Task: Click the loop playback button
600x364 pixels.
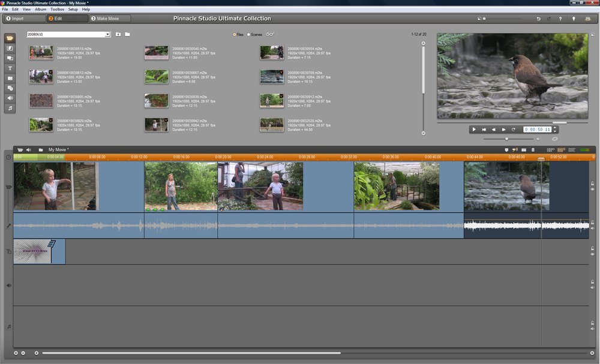Action: coord(514,130)
